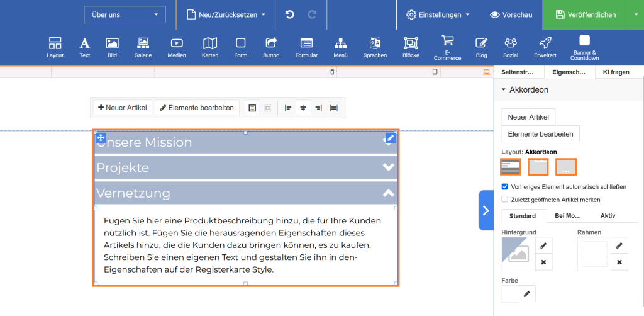This screenshot has width=644, height=316.
Task: Open the Über uns page dropdown
Action: pos(125,14)
